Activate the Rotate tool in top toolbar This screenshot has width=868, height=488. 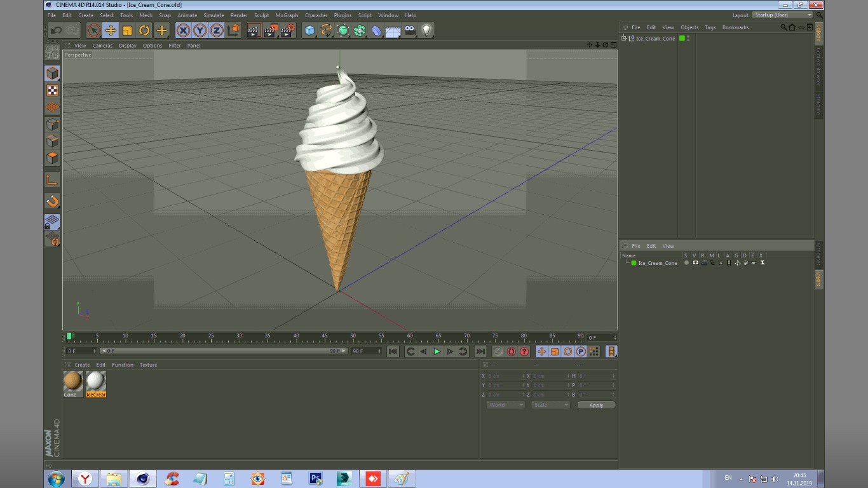pyautogui.click(x=144, y=30)
